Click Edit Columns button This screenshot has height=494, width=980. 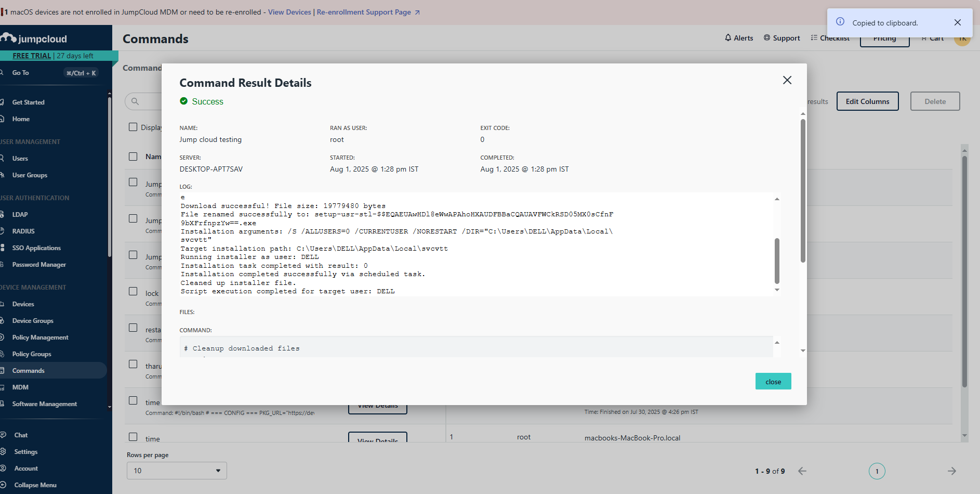point(867,101)
